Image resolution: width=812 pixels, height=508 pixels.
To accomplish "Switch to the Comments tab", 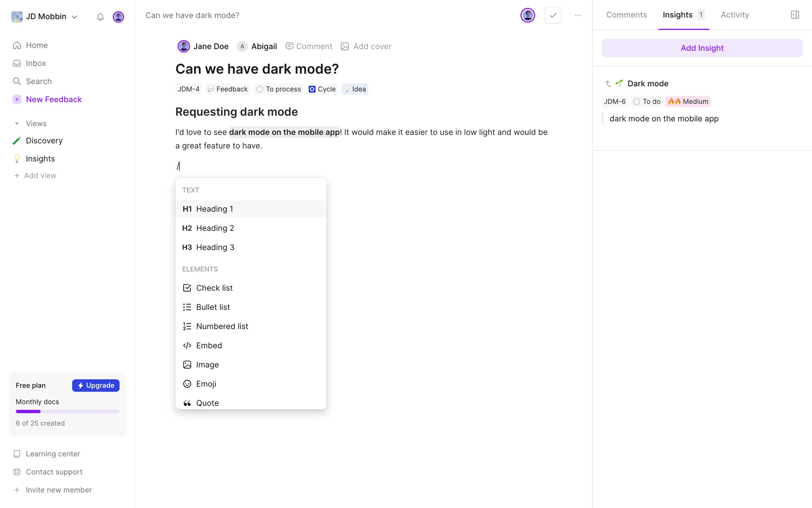I will coord(626,15).
